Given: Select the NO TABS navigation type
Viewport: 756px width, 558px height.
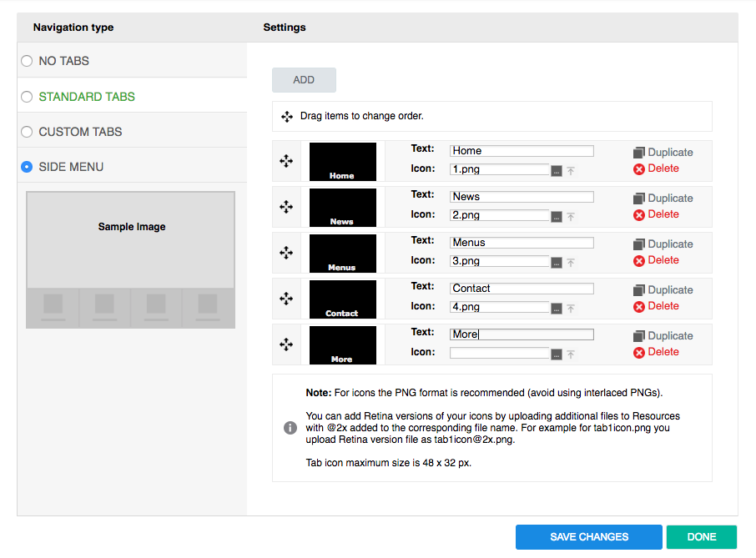Looking at the screenshot, I should click(x=27, y=61).
